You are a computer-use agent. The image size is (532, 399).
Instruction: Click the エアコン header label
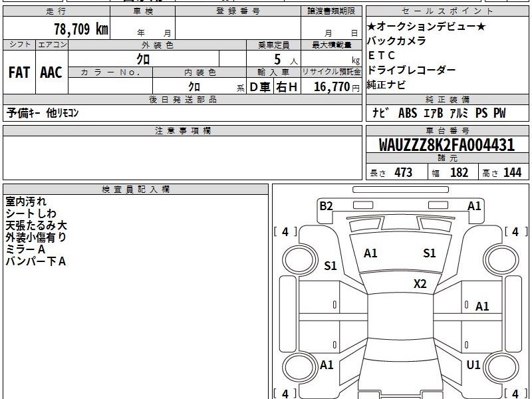(x=52, y=45)
